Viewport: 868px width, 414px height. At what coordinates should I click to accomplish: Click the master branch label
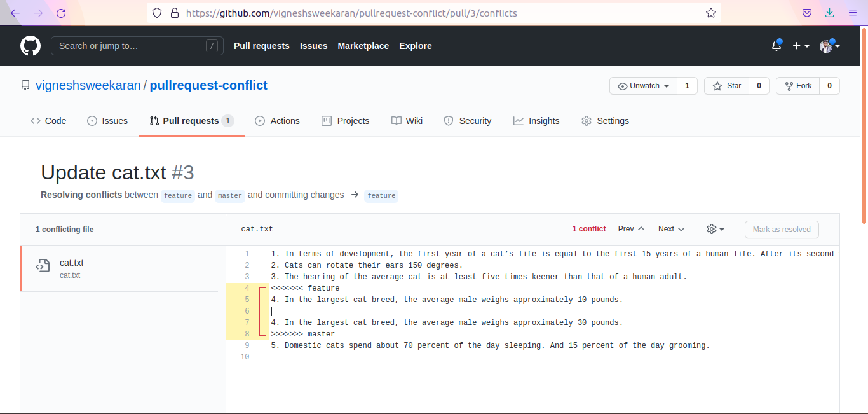[x=230, y=195]
